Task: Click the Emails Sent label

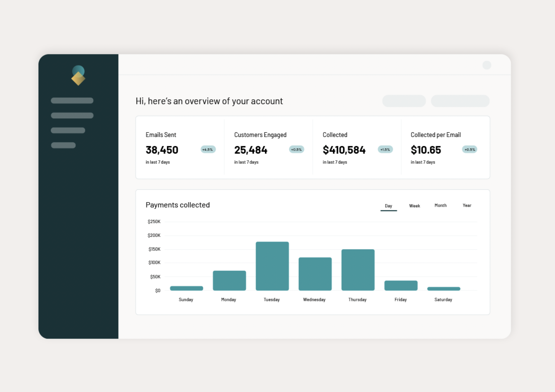Action: (161, 135)
